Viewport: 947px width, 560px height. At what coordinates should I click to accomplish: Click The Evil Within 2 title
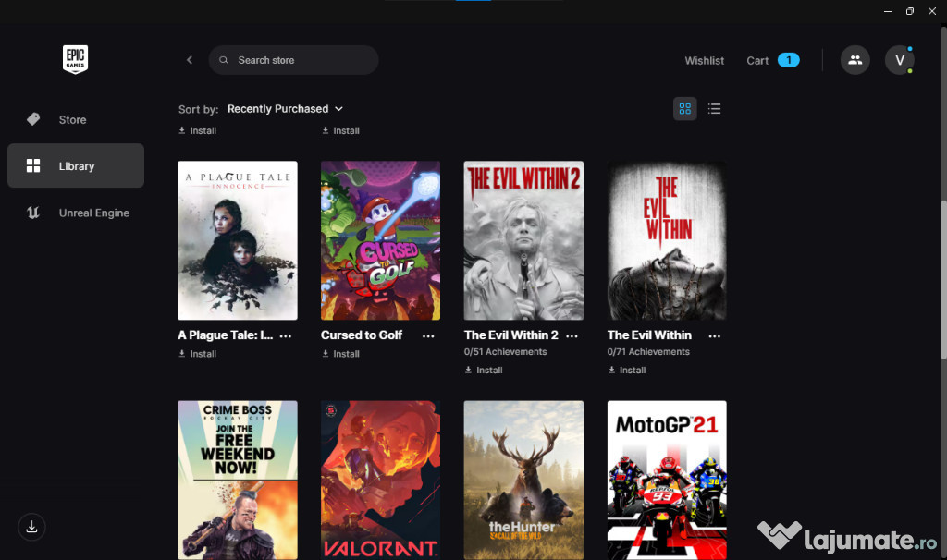[510, 335]
